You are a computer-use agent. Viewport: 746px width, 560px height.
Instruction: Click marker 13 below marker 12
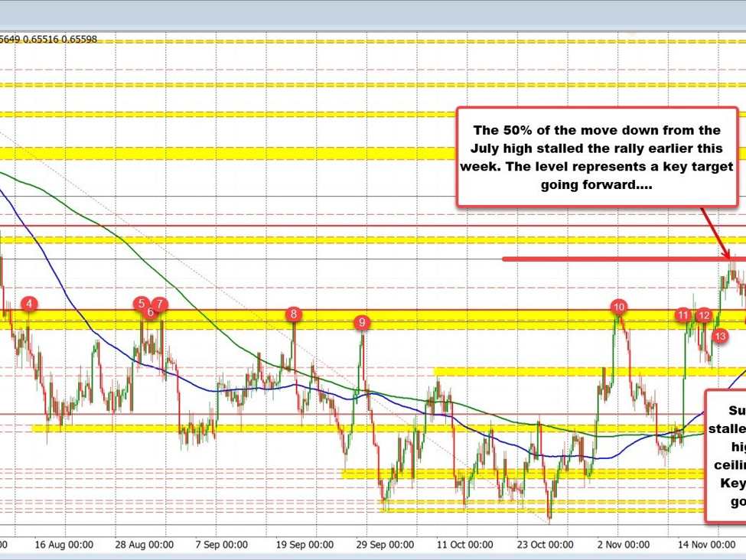[x=720, y=334]
